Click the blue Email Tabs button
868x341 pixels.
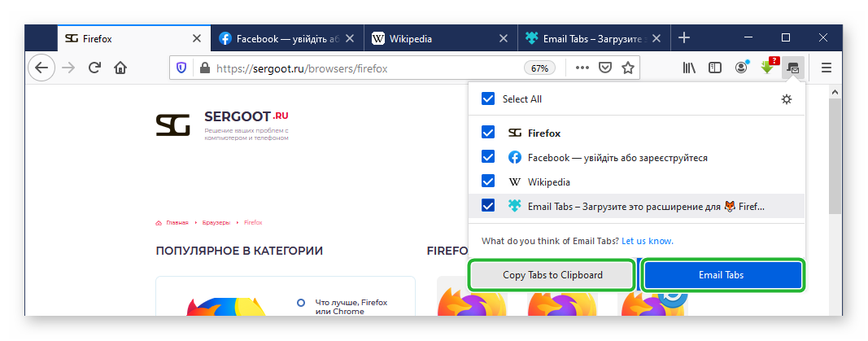point(722,274)
